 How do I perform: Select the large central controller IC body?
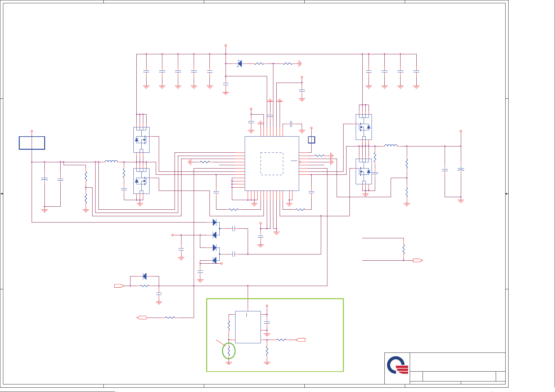272,164
